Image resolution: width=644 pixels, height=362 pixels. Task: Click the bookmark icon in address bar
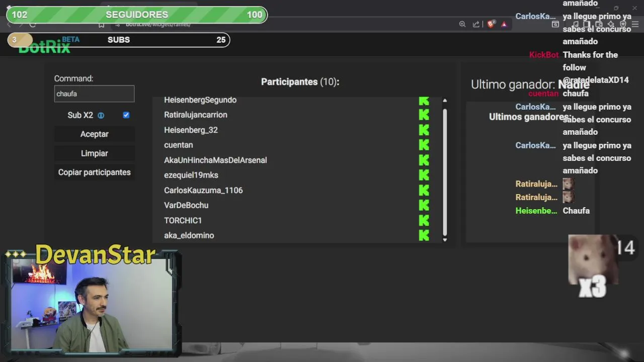[101, 24]
